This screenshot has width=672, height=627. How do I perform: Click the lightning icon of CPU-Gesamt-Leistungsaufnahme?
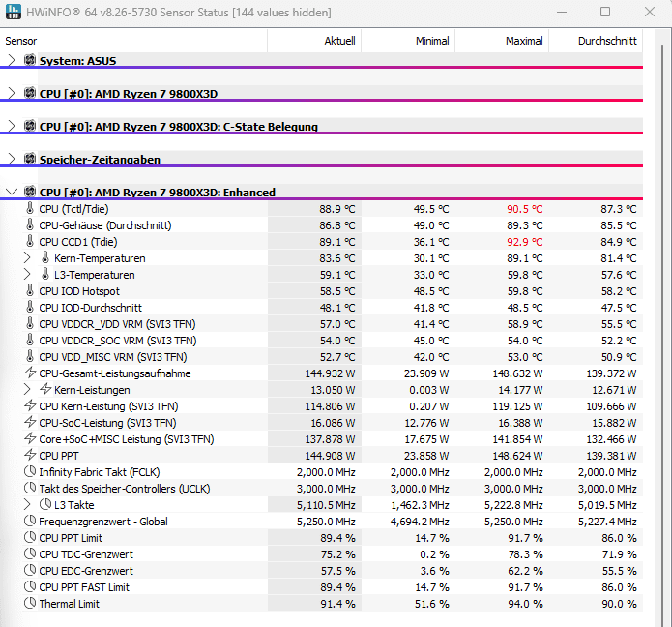(30, 373)
